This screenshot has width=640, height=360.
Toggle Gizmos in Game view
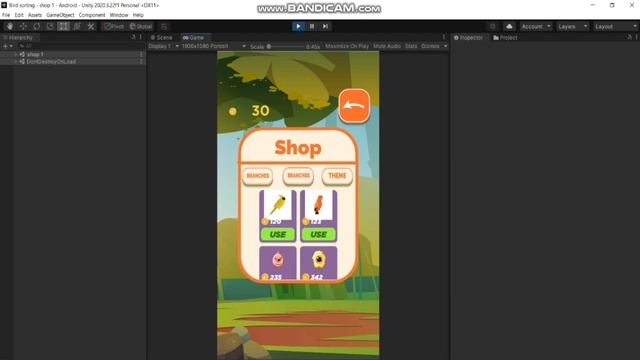coord(430,46)
